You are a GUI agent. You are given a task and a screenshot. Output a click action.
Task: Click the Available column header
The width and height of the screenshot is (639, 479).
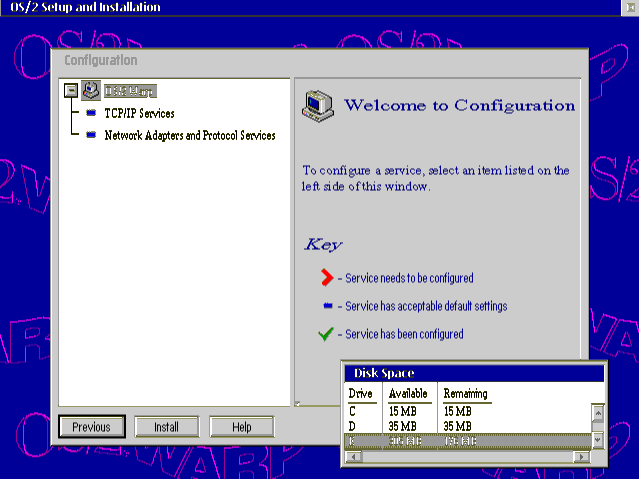[410, 394]
